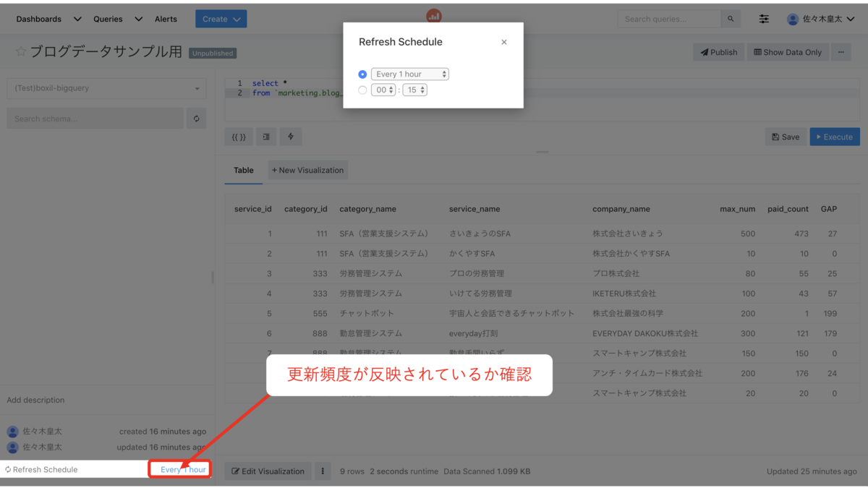Toggle the autocomplete lightning icon

[291, 136]
